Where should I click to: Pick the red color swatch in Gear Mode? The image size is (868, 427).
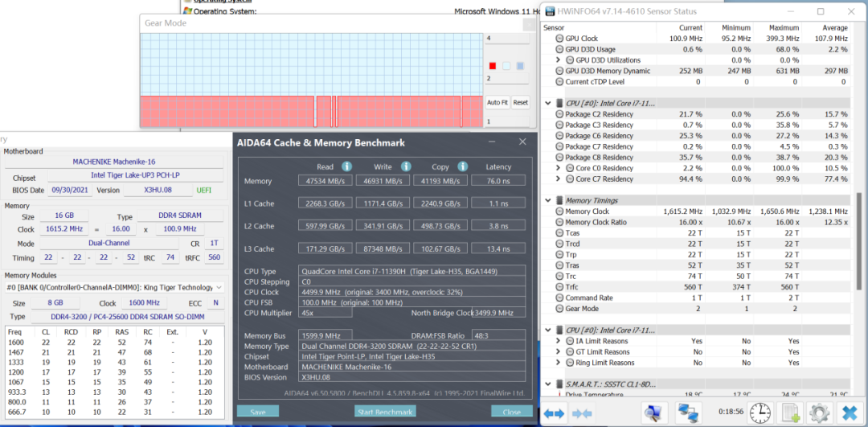click(x=493, y=66)
